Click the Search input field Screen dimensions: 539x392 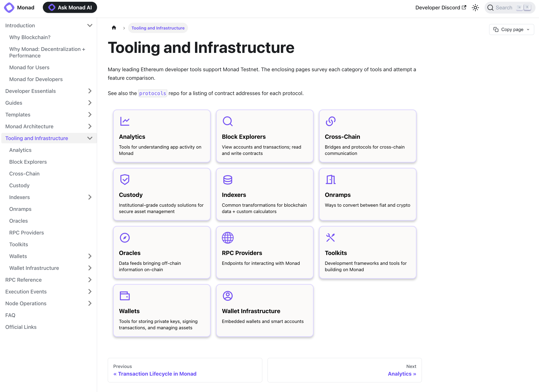[x=510, y=8]
